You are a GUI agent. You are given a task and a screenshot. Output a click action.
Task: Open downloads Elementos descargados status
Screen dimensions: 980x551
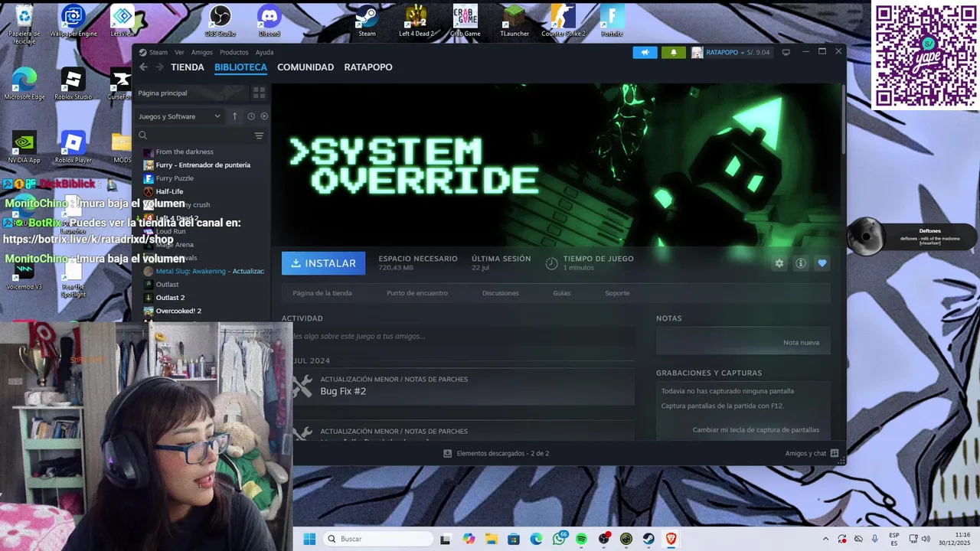coord(496,453)
